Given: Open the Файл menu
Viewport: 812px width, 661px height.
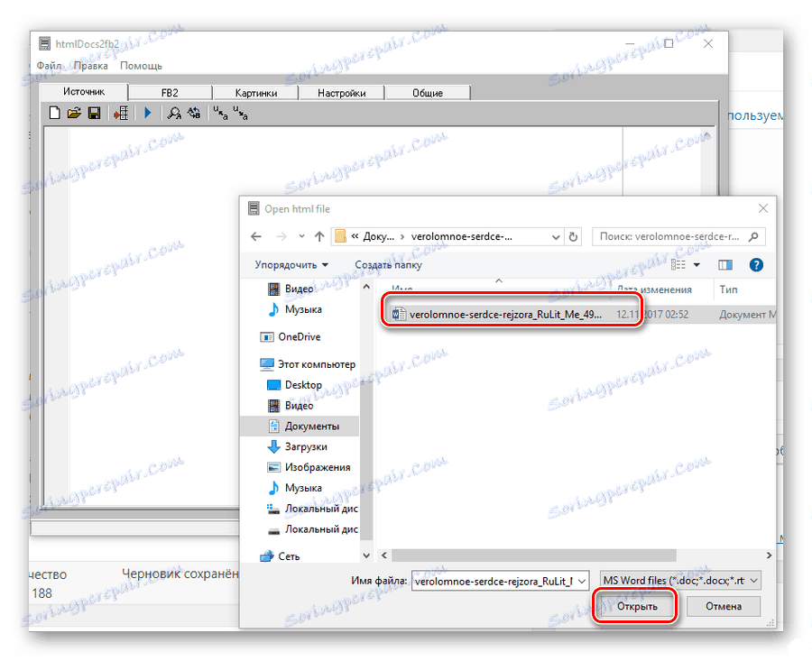Looking at the screenshot, I should [x=49, y=65].
